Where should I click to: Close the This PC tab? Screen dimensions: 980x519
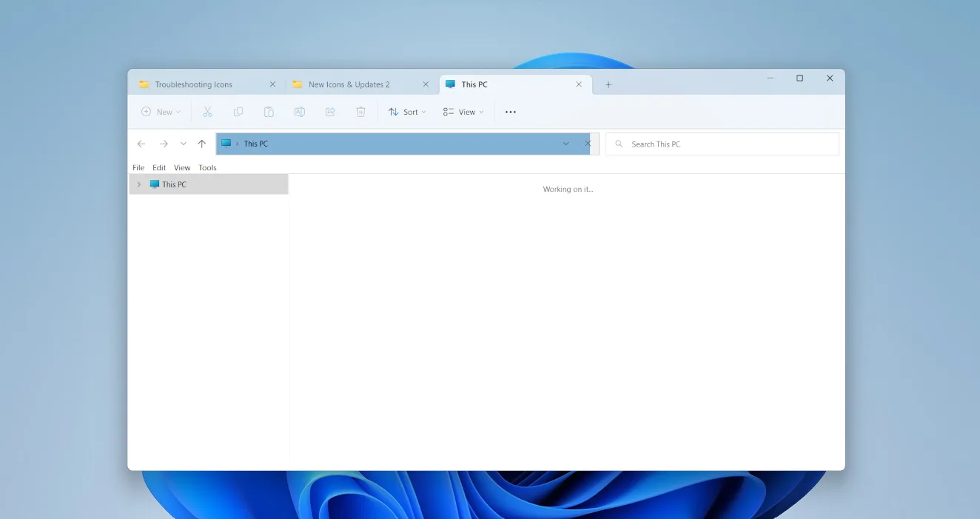click(x=579, y=84)
